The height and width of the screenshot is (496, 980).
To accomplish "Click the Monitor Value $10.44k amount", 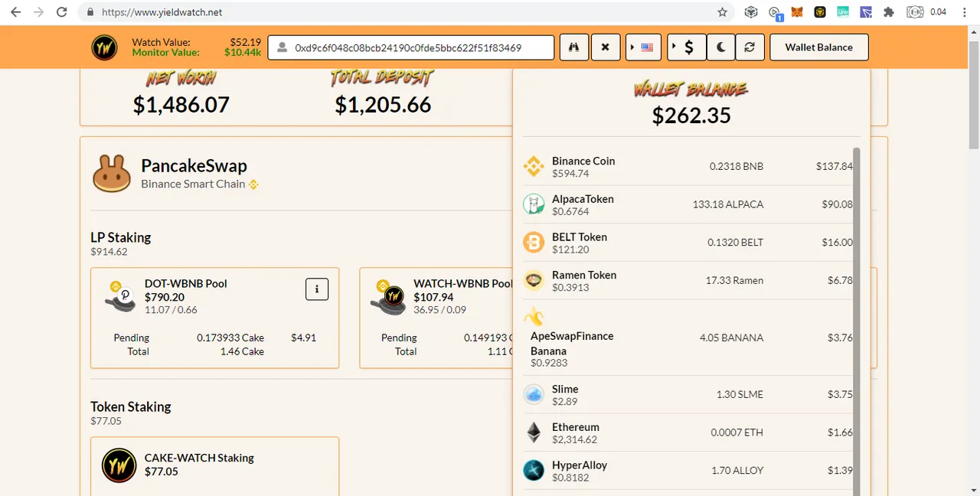I will [x=243, y=52].
